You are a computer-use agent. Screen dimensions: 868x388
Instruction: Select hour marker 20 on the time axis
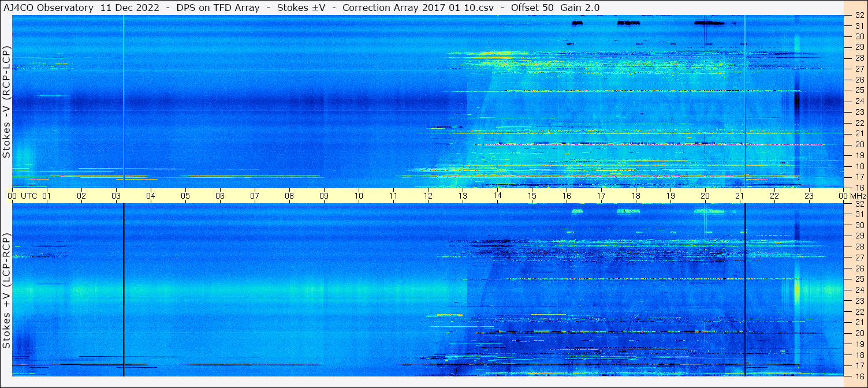(705, 196)
